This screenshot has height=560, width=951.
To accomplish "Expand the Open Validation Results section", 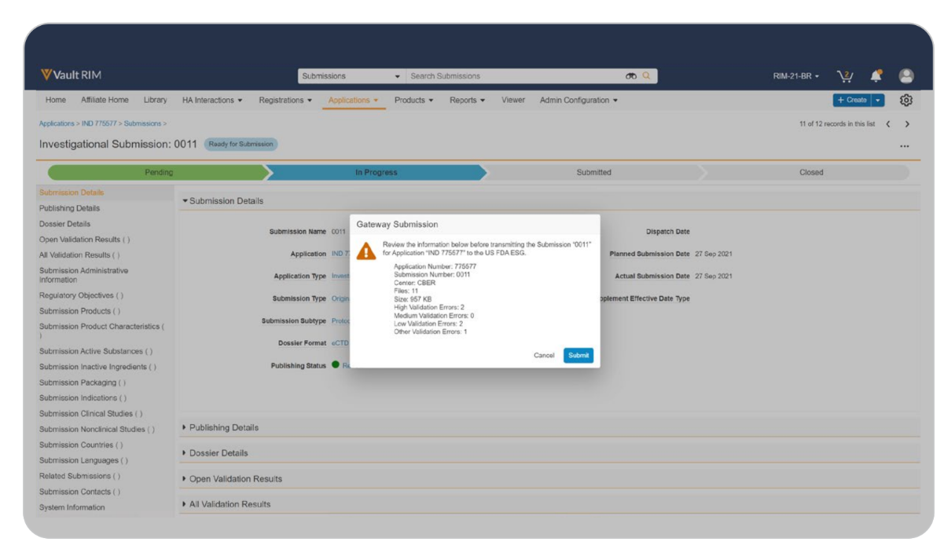I will coord(235,479).
